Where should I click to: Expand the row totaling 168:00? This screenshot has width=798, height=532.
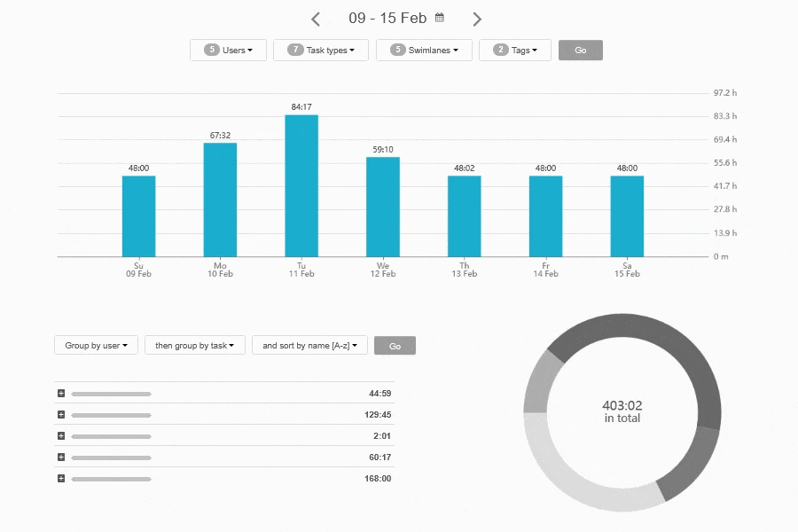click(x=59, y=479)
